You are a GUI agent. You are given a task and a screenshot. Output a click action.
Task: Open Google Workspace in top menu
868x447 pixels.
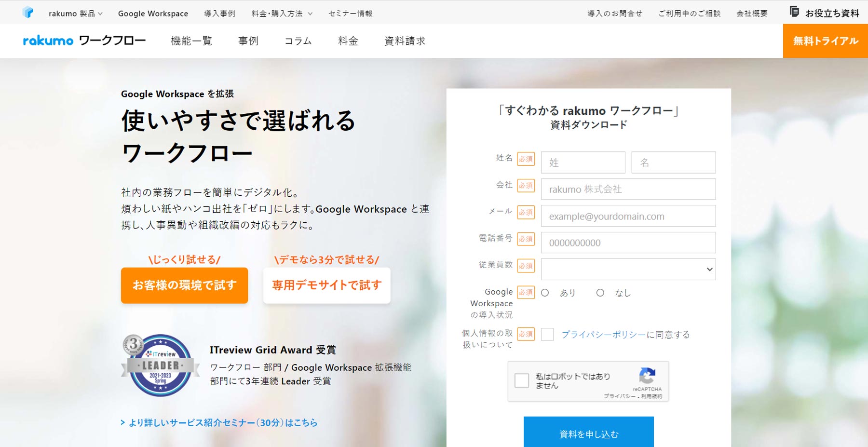click(x=153, y=14)
